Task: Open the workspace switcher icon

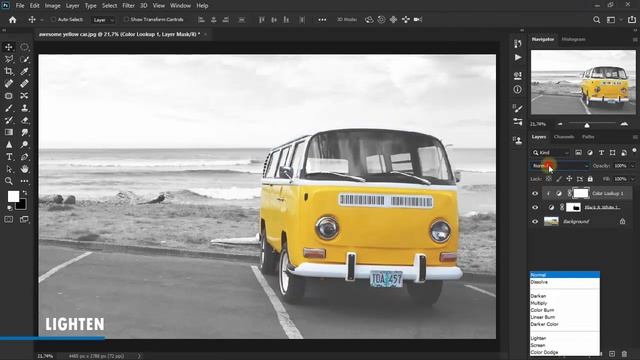Action: [611, 20]
